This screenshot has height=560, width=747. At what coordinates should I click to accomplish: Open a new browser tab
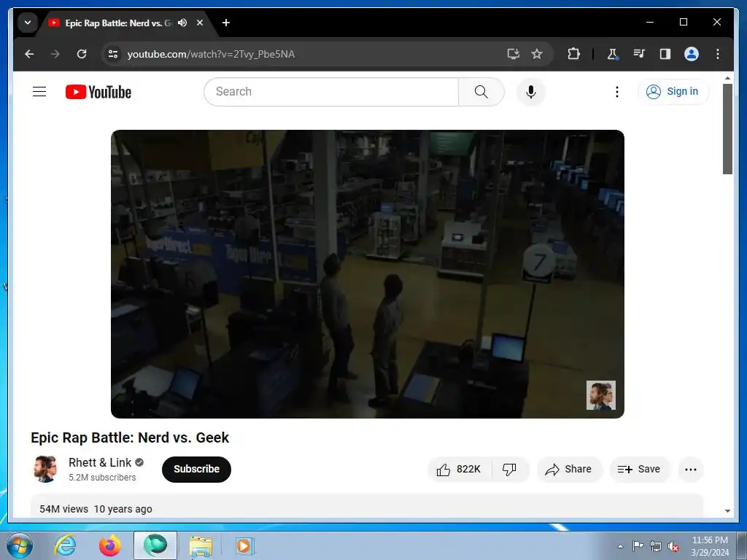pos(226,23)
